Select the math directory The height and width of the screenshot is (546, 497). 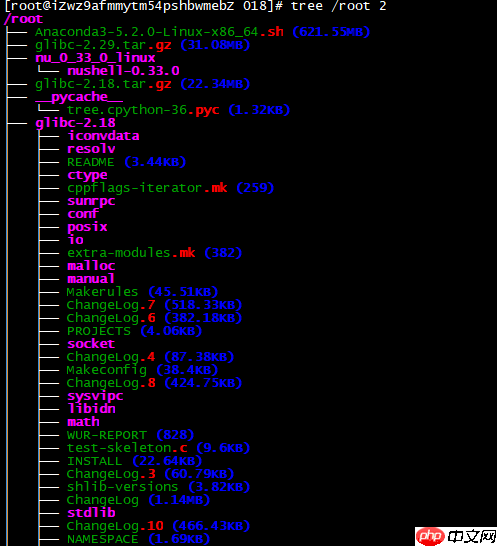click(83, 422)
